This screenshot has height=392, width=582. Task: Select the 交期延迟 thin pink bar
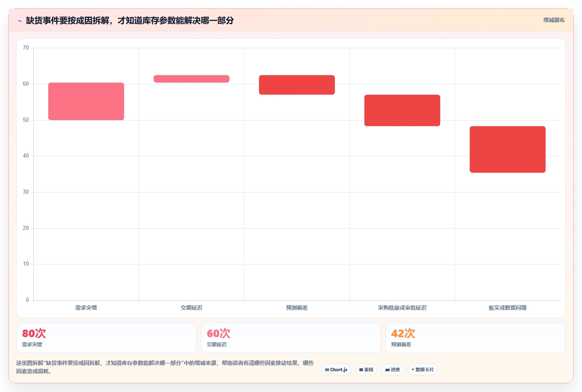tap(191, 79)
